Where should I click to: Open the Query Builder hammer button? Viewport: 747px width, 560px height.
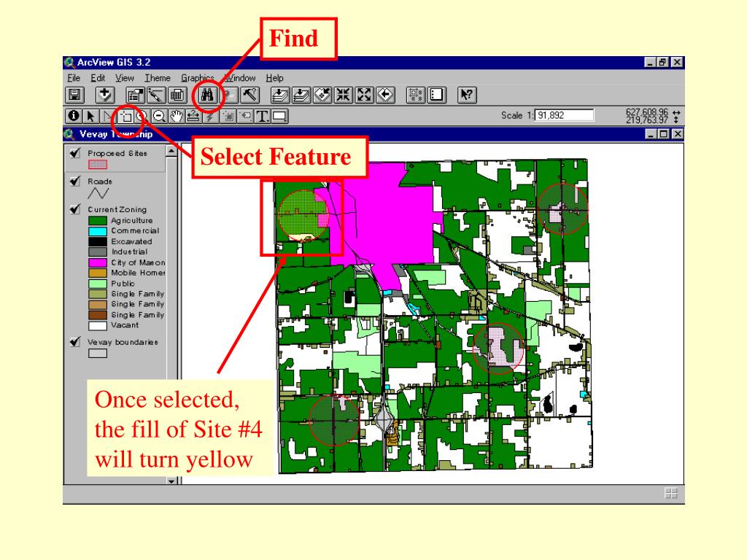249,95
